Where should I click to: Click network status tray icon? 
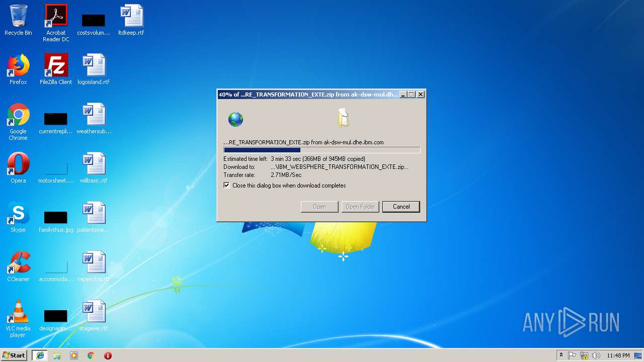point(584,355)
